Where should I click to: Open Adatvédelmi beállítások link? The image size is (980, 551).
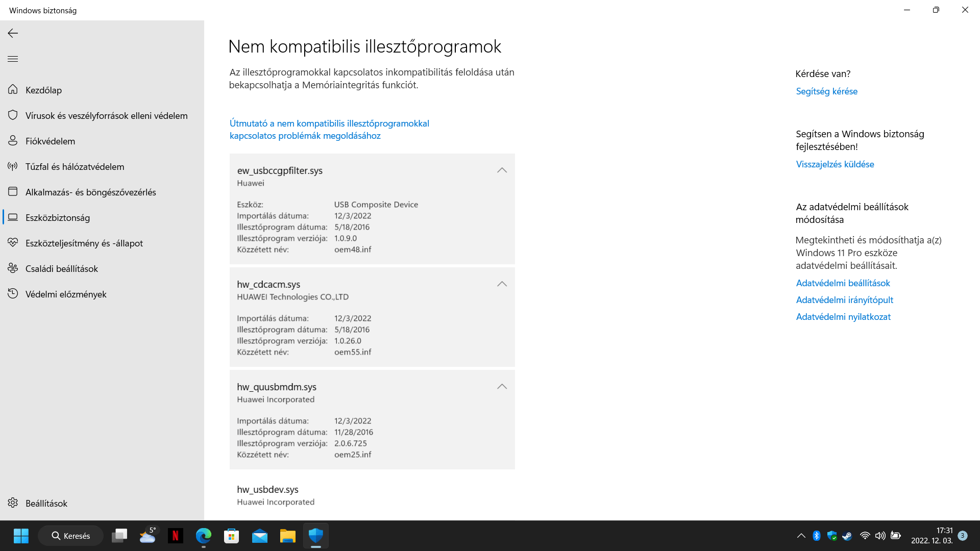pos(843,283)
